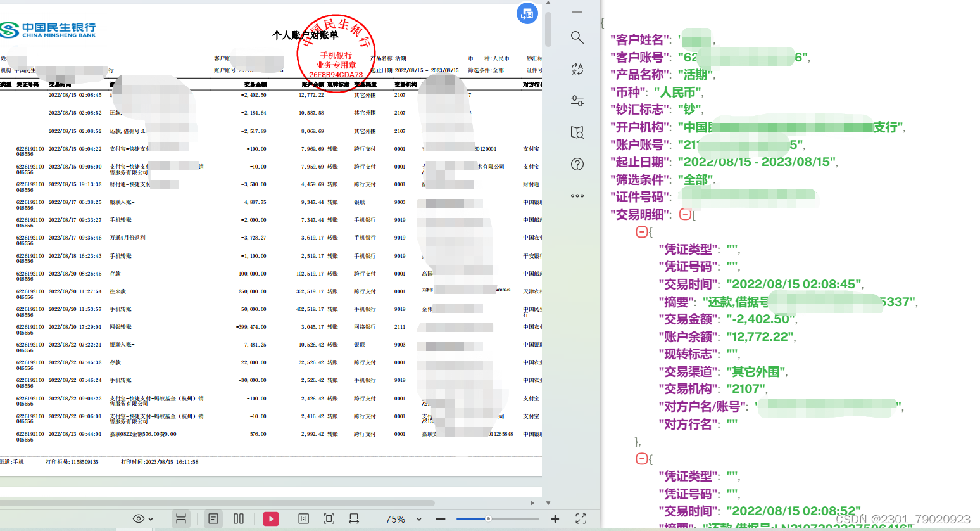Screen dimensions: 980x531
Task: Click the "筛选条件" key in JSON
Action: (639, 180)
